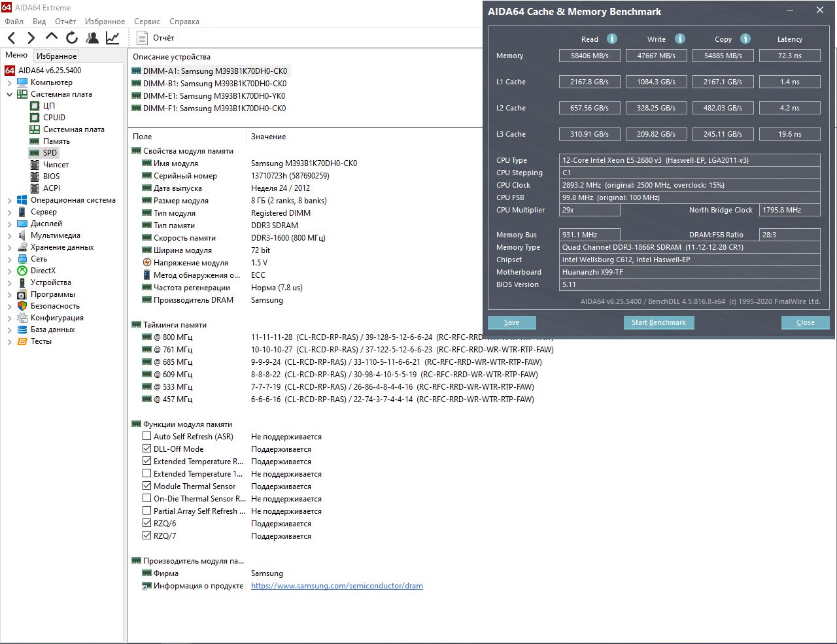The width and height of the screenshot is (837, 644).
Task: Click the user silhouette toolbar icon
Action: [92, 38]
